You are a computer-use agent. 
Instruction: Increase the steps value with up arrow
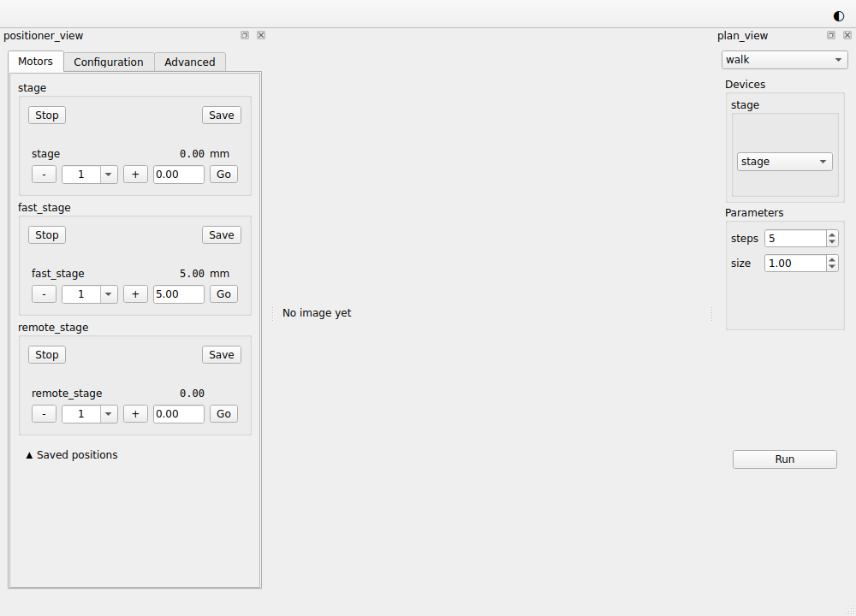pos(832,234)
